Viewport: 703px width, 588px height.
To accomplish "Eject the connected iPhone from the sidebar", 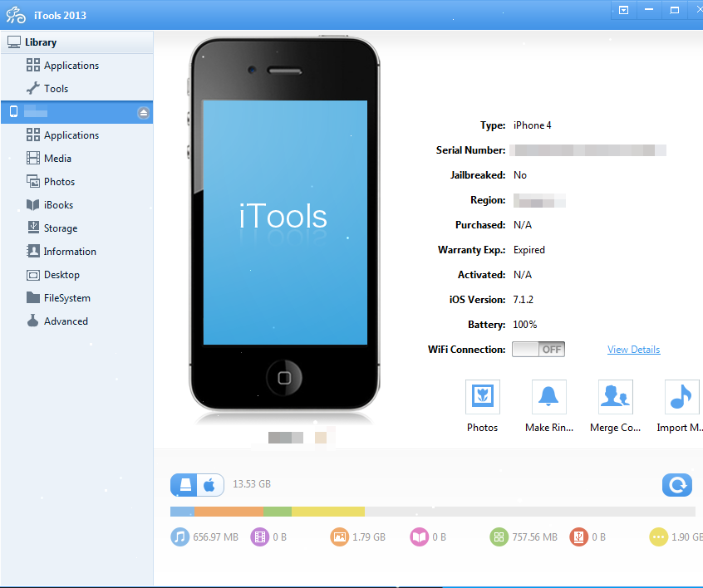I will tap(142, 111).
